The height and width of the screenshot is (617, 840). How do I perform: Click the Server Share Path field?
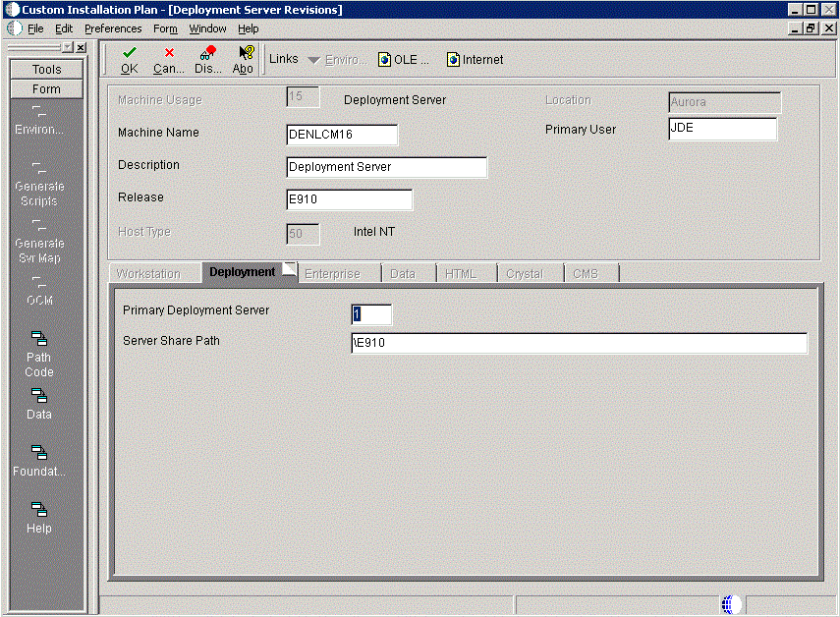tap(579, 343)
